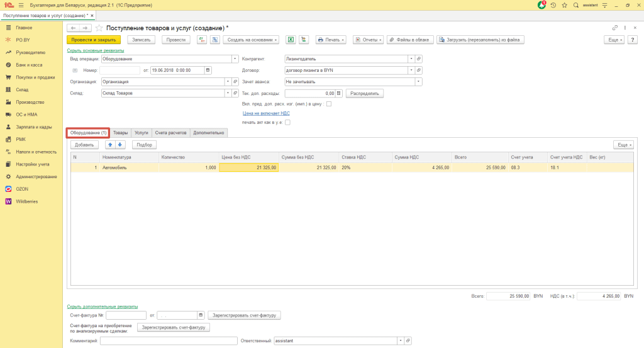
Task: Open Wildberries section in sidebar
Action: [x=26, y=201]
